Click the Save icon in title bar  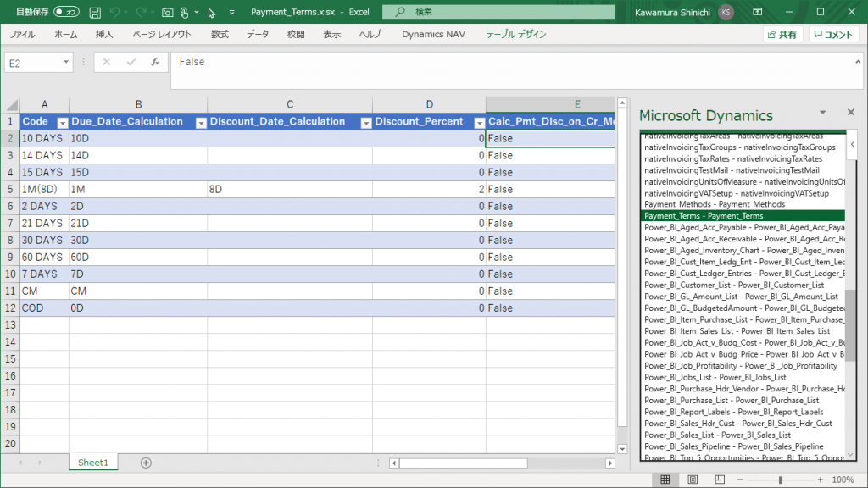coord(95,13)
